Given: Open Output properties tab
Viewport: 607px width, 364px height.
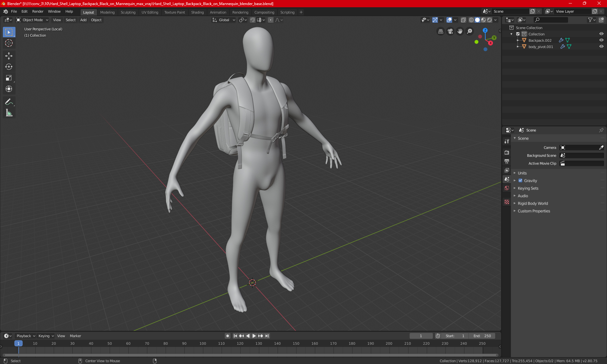Looking at the screenshot, I should click(x=507, y=161).
